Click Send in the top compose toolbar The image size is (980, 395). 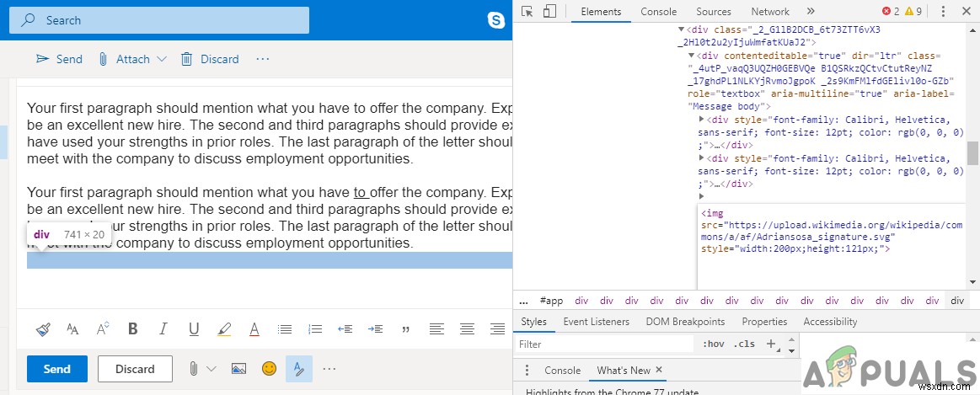tap(59, 59)
